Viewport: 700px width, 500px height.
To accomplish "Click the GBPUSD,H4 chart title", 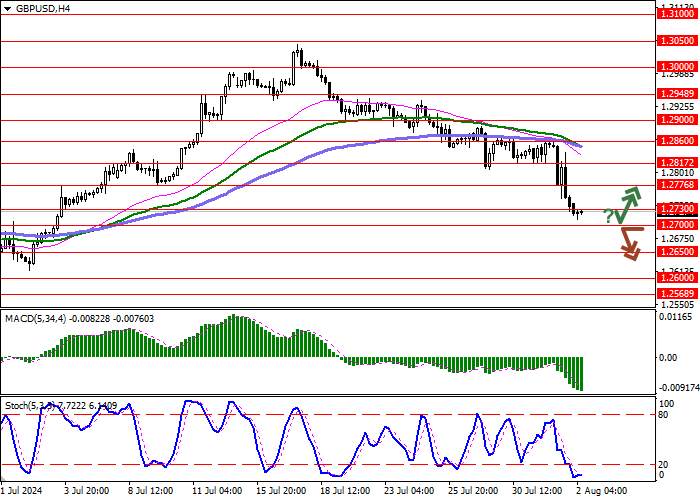I will click(x=43, y=8).
